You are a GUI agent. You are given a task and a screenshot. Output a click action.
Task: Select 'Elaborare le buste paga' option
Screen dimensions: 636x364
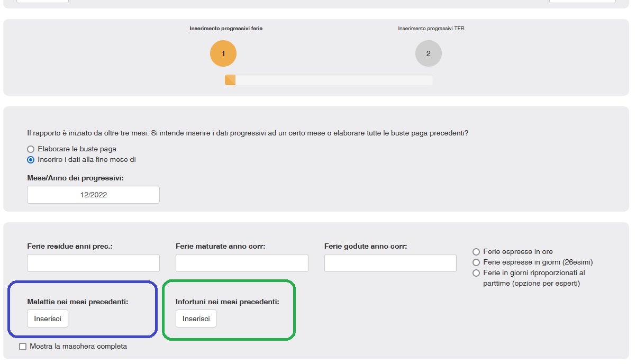[x=31, y=149]
